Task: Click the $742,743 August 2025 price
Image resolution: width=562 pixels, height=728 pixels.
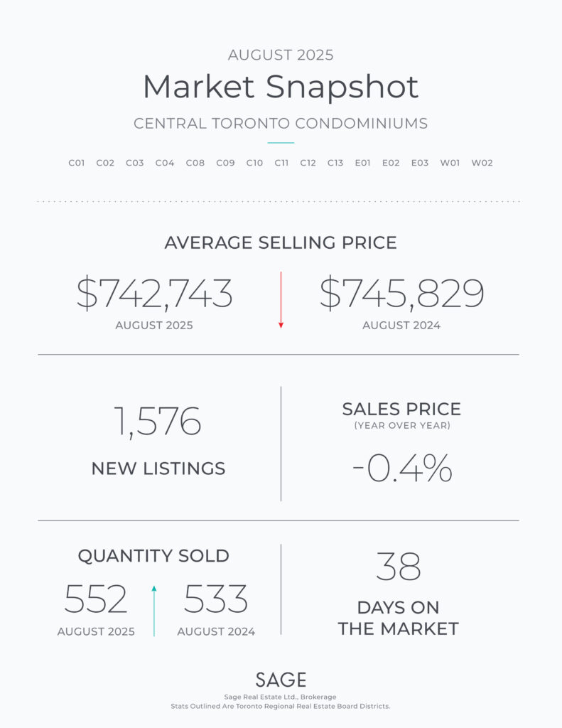Action: coord(154,294)
